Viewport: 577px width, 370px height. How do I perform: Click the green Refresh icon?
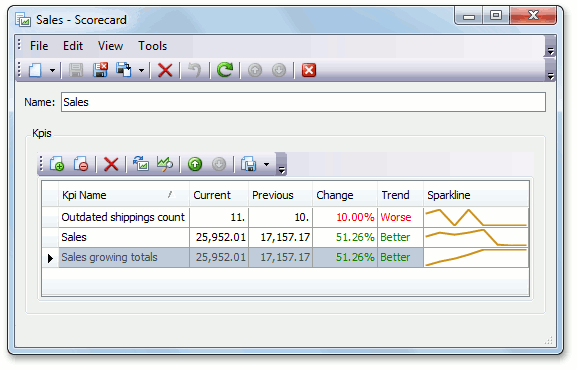(x=225, y=70)
